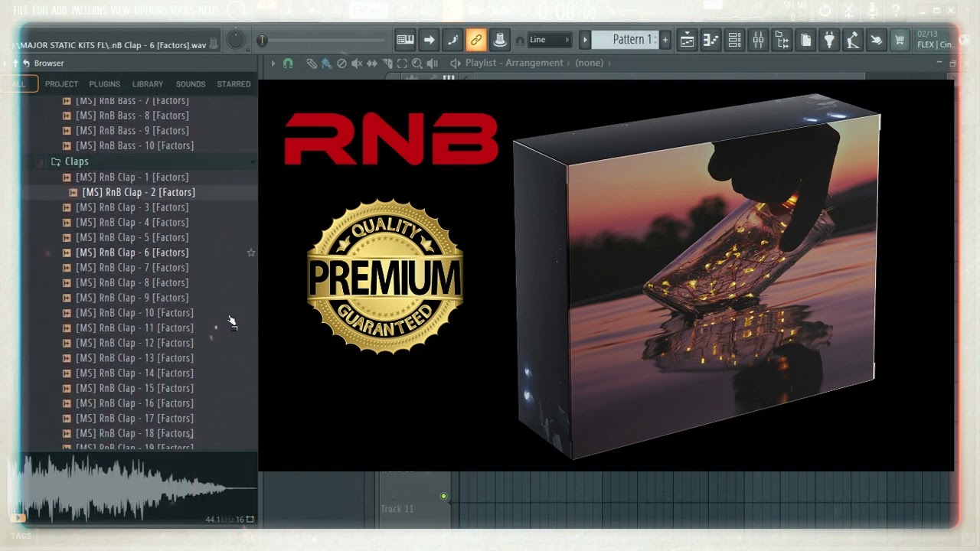
Task: Select the pencil draw tool in Playlist
Action: pos(311,64)
